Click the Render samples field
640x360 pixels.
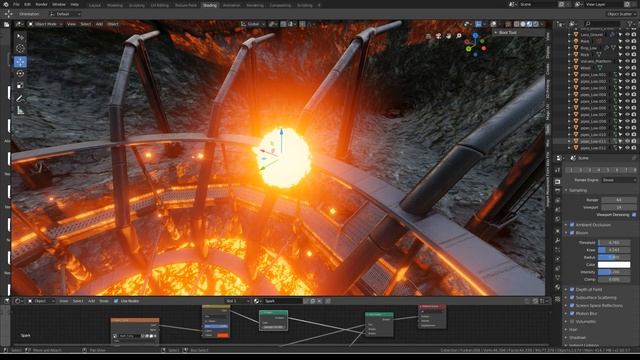pos(619,200)
